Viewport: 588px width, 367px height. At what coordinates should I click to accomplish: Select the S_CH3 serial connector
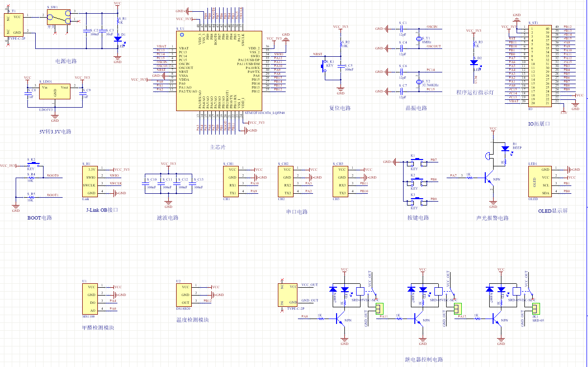click(x=340, y=181)
